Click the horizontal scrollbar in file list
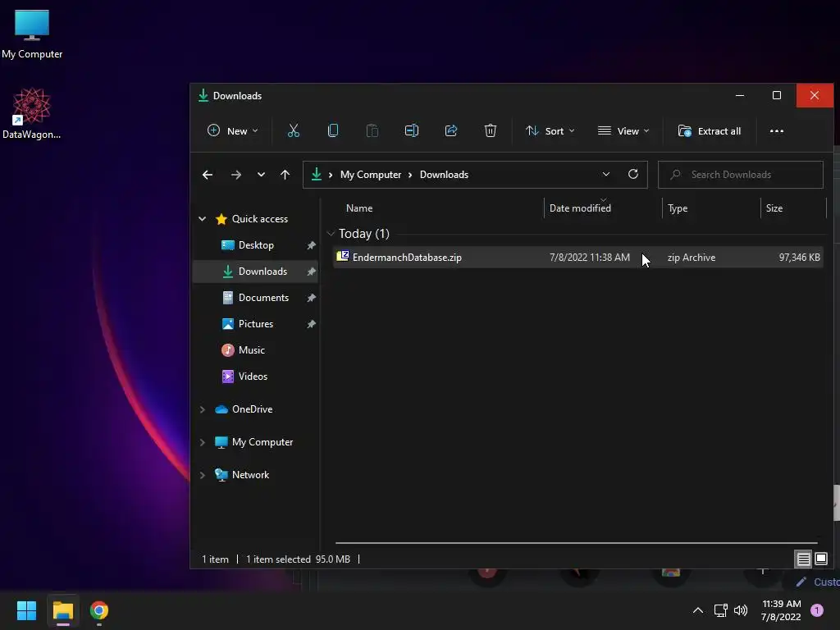 576,543
